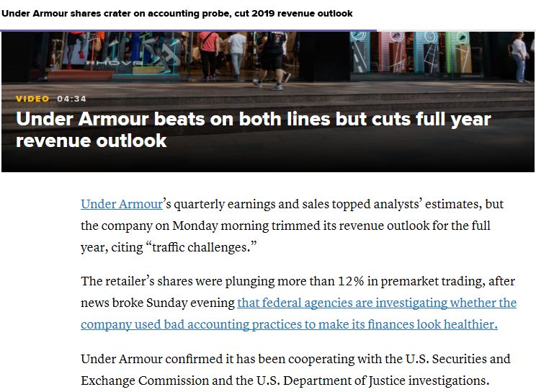Follow the 'federal agencies are investigating' link
The image size is (536, 392).
pos(377,303)
